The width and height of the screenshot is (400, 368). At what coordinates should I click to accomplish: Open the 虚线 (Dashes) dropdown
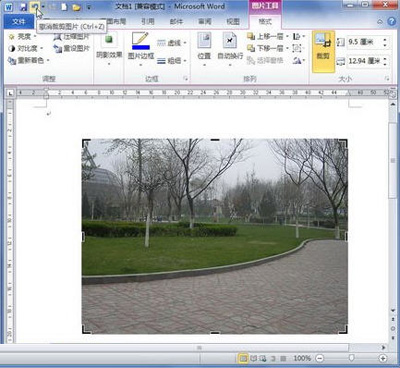tap(172, 43)
